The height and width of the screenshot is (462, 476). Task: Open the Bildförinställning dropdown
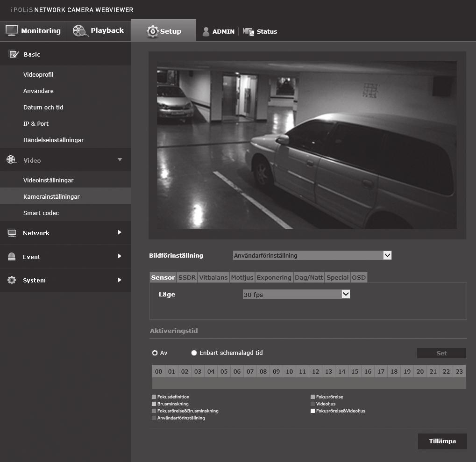pos(312,255)
